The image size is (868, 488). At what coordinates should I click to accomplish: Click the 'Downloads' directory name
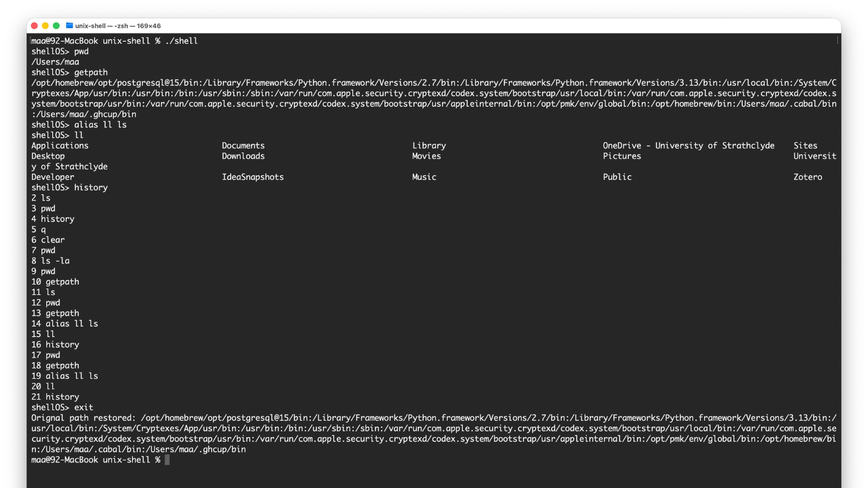point(243,156)
